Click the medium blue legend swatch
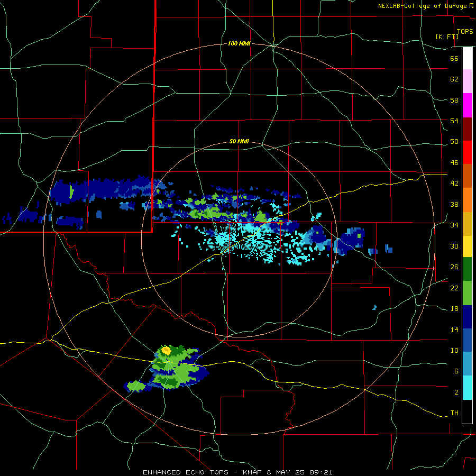The image size is (476, 476). [467, 340]
